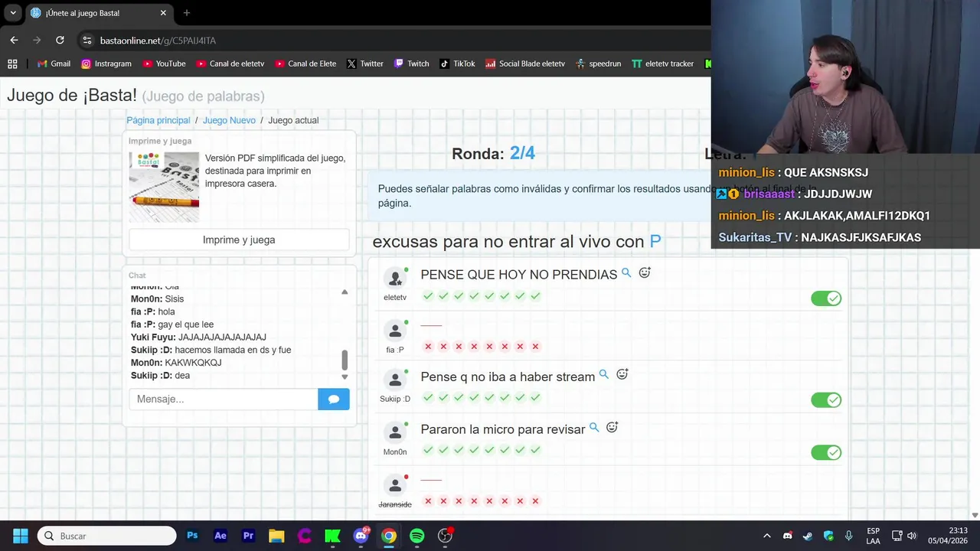Focus the Mensaje... chat input

pyautogui.click(x=224, y=399)
